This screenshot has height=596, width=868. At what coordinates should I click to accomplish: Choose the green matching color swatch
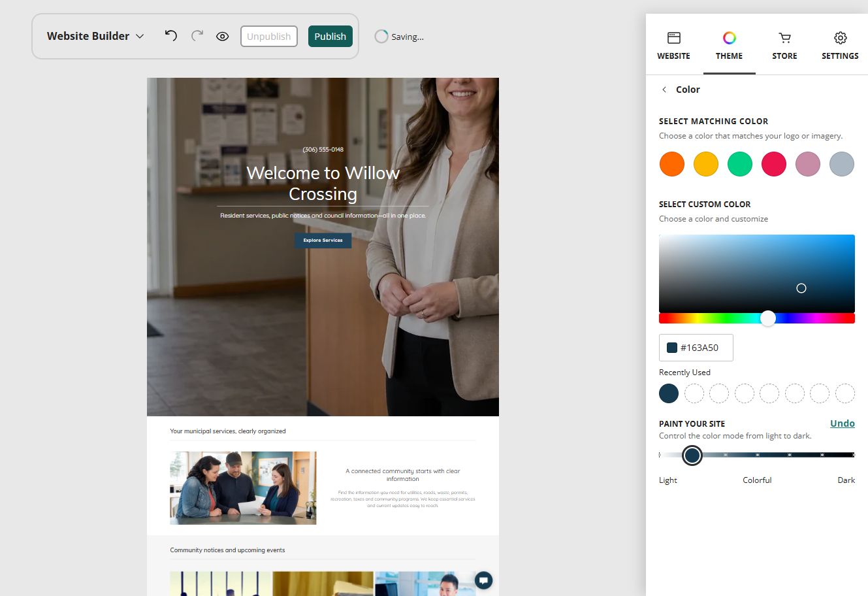740,164
